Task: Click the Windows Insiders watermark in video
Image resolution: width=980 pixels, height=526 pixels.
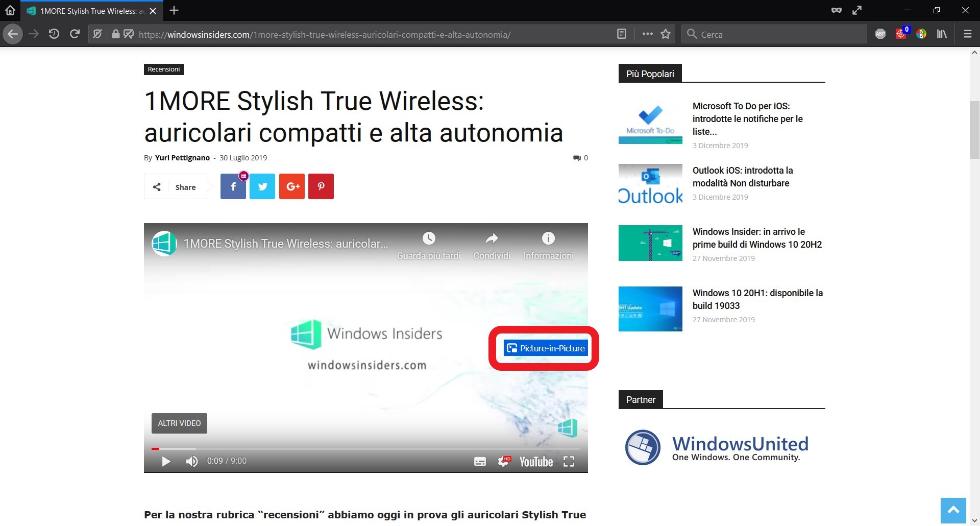Action: [567, 428]
